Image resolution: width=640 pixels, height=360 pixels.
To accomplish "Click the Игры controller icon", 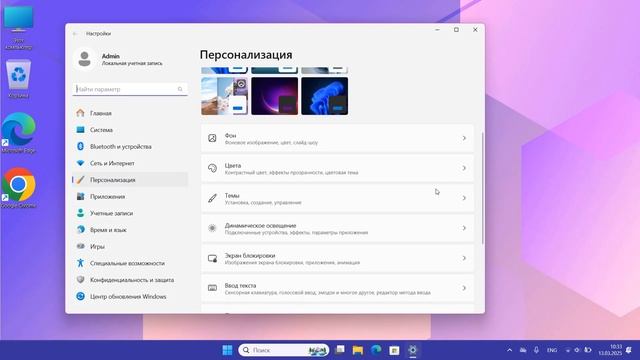I will [80, 247].
